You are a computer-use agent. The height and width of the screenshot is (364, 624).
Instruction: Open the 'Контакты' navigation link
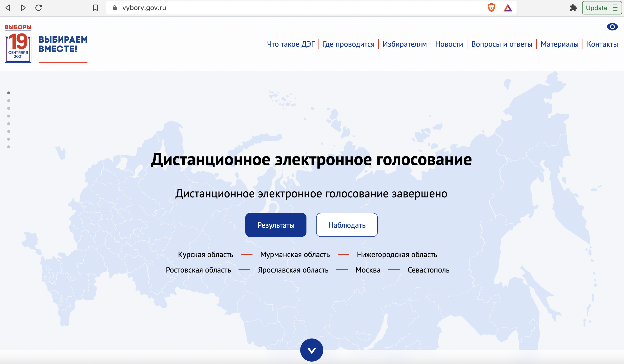coord(602,44)
